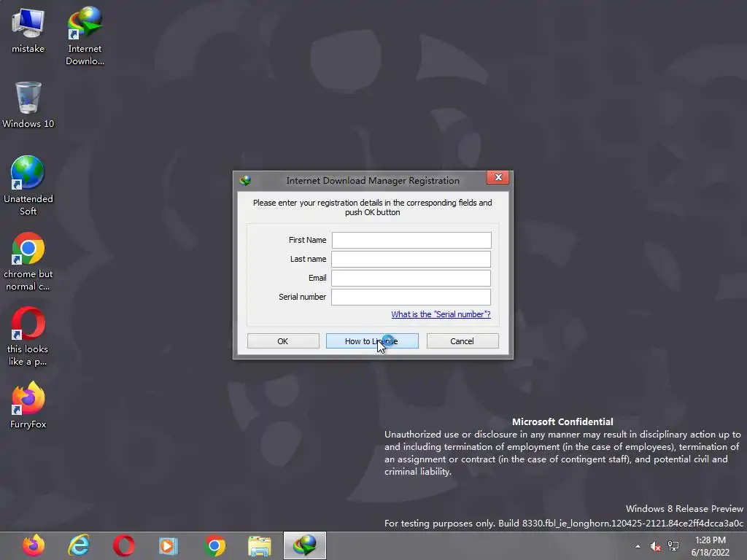
Task: Select the Internet Download Manager desktop shortcut
Action: coord(85,36)
